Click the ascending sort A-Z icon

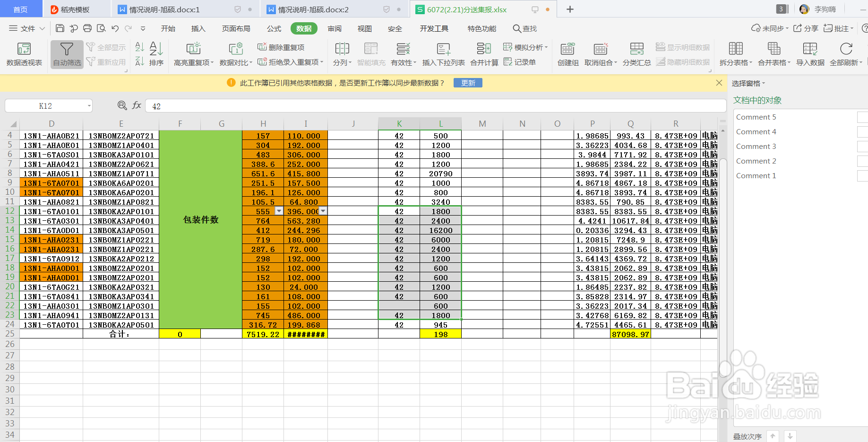coord(139,47)
